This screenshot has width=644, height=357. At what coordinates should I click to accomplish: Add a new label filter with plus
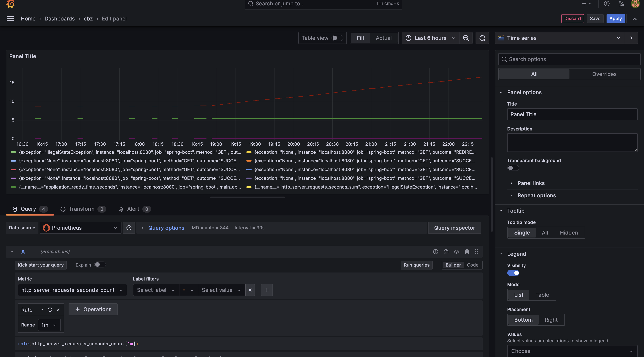click(267, 290)
